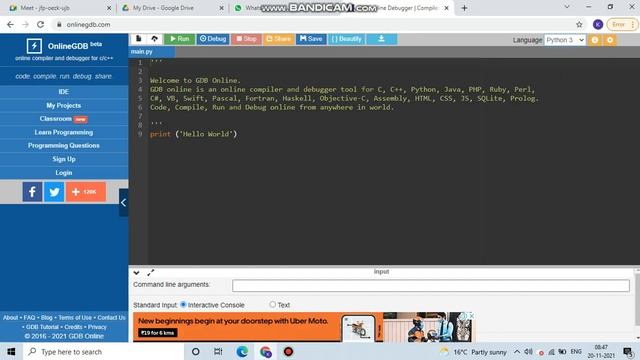Open a new browser tab with plus
Screen dimensions: 640x360
pos(464,8)
